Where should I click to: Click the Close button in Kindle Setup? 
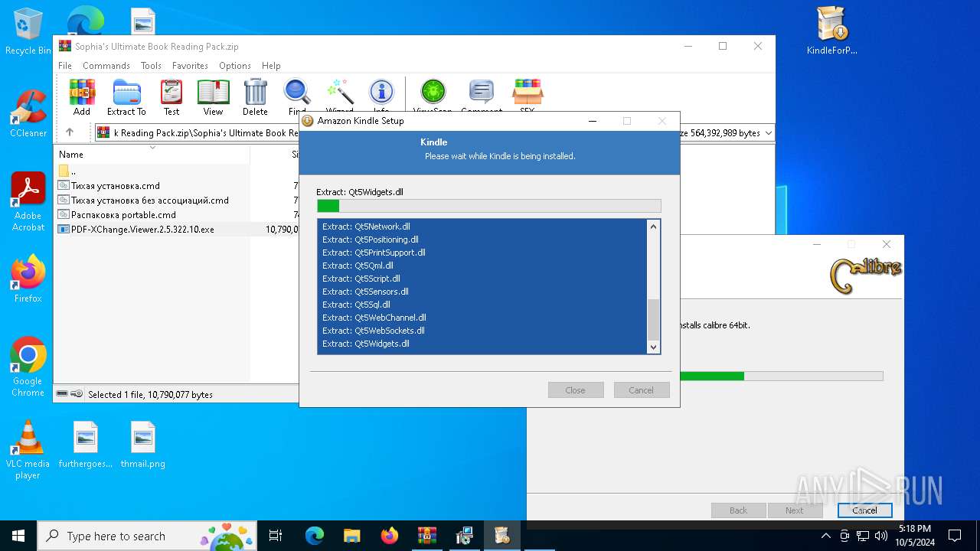tap(576, 390)
